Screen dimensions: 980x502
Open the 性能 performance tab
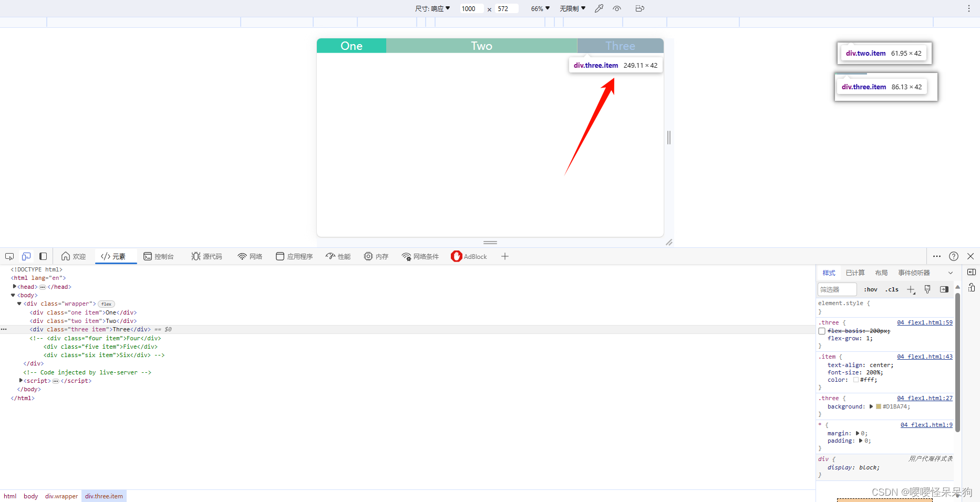338,256
